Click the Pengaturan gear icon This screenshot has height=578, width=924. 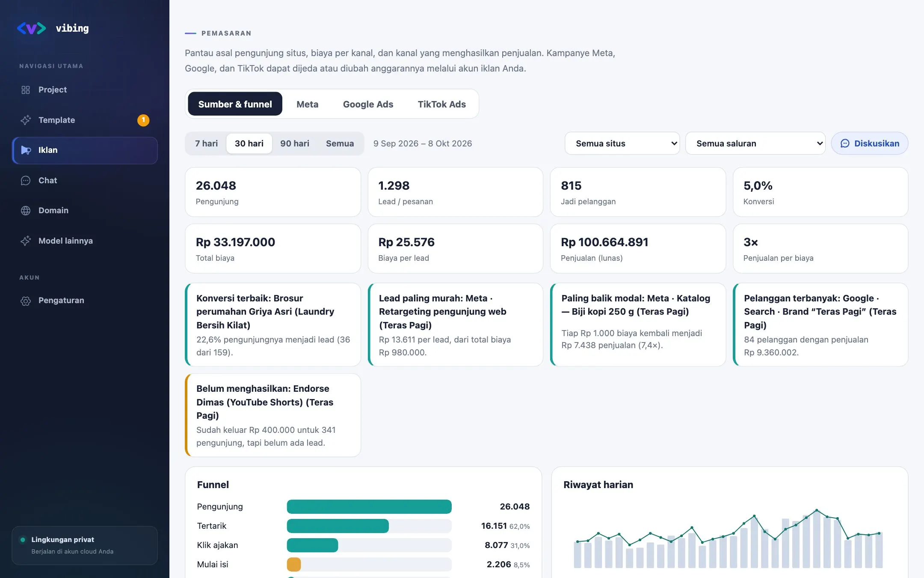click(26, 301)
